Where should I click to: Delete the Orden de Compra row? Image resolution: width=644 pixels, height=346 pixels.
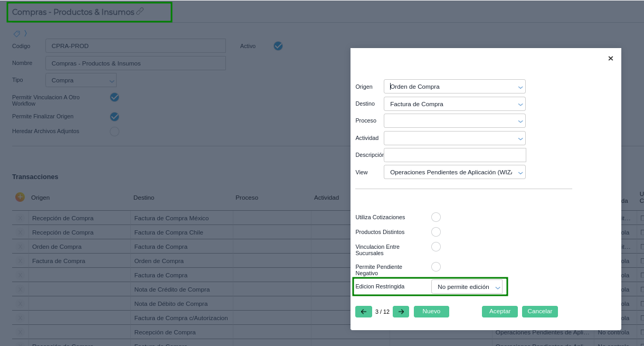pos(21,247)
